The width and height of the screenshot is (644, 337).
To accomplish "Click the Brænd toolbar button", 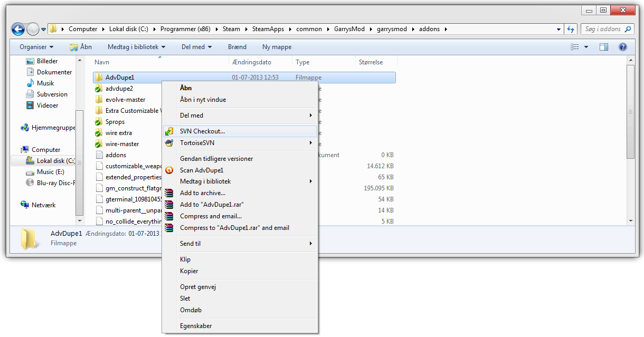I will (x=237, y=47).
